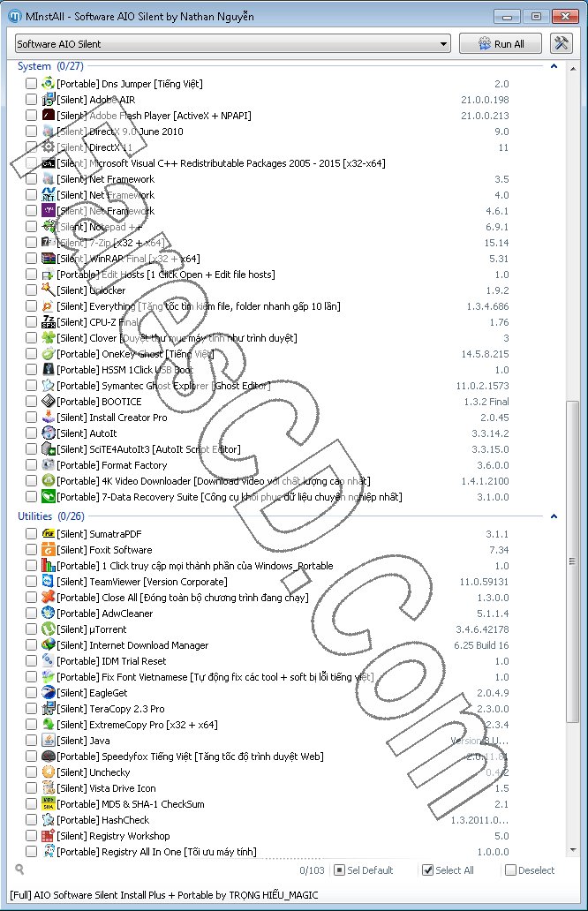The width and height of the screenshot is (588, 911).
Task: Click the vertical scrollbar thumb
Action: pos(573,561)
